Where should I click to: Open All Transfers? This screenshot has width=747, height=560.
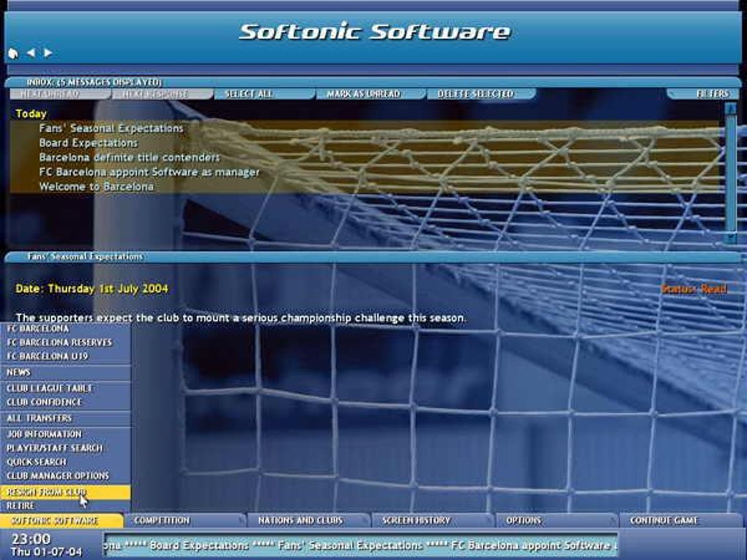(x=65, y=419)
